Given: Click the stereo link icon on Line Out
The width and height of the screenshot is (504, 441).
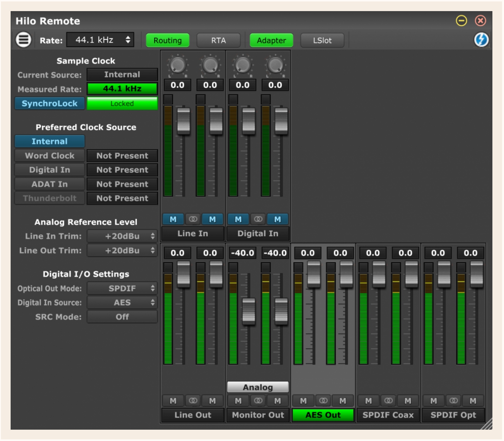Looking at the screenshot, I should pyautogui.click(x=193, y=401).
